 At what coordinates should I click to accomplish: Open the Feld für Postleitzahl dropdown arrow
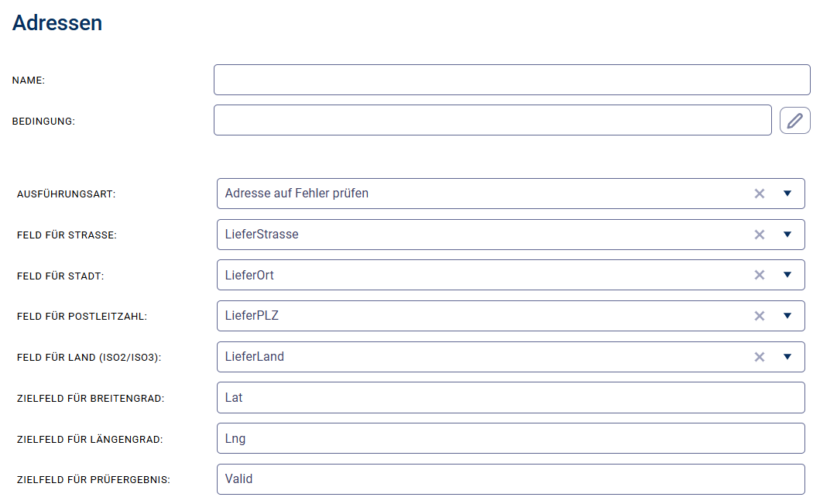pos(787,316)
